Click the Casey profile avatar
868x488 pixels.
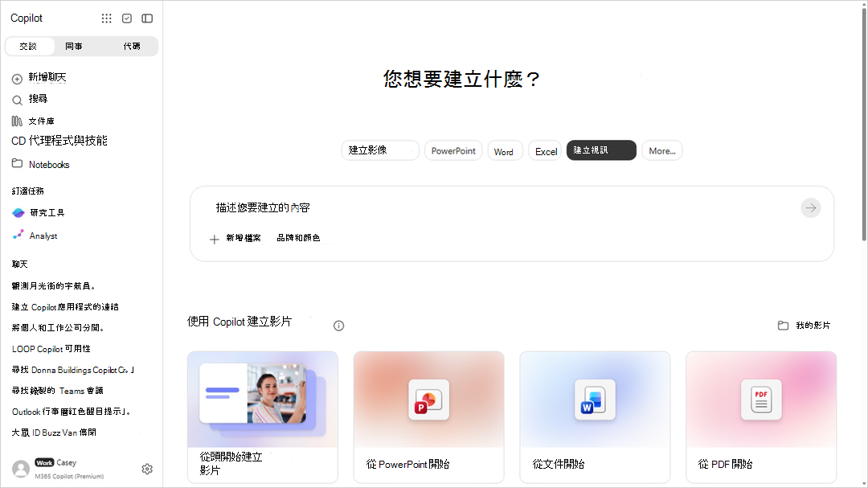(x=21, y=469)
